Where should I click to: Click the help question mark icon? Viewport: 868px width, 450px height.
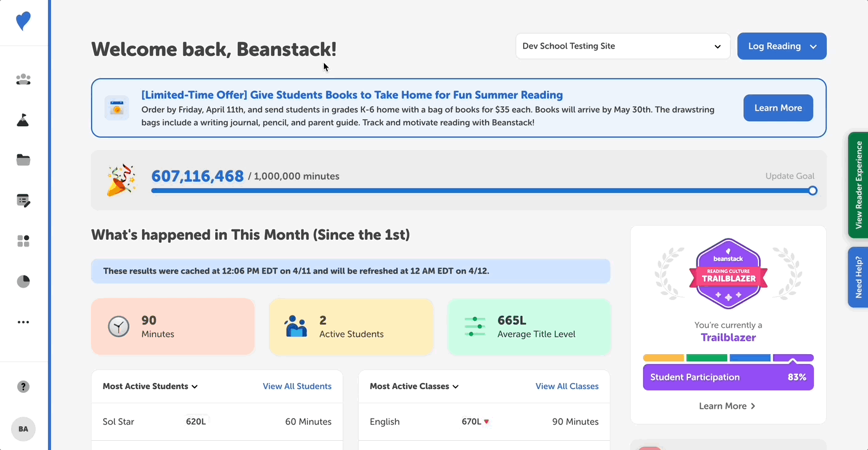[x=23, y=387]
